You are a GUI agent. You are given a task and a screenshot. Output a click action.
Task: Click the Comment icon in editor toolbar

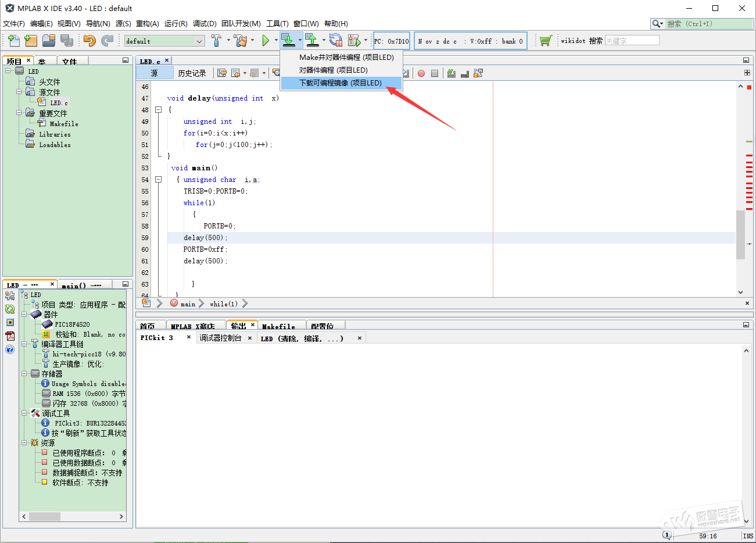(452, 73)
